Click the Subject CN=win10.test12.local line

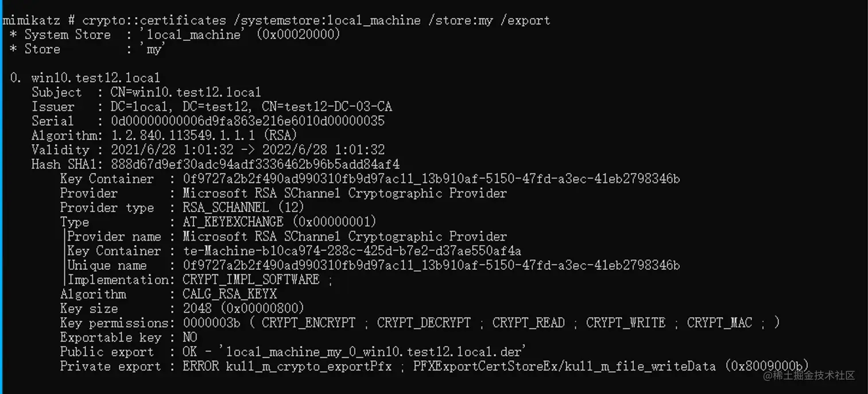[146, 92]
